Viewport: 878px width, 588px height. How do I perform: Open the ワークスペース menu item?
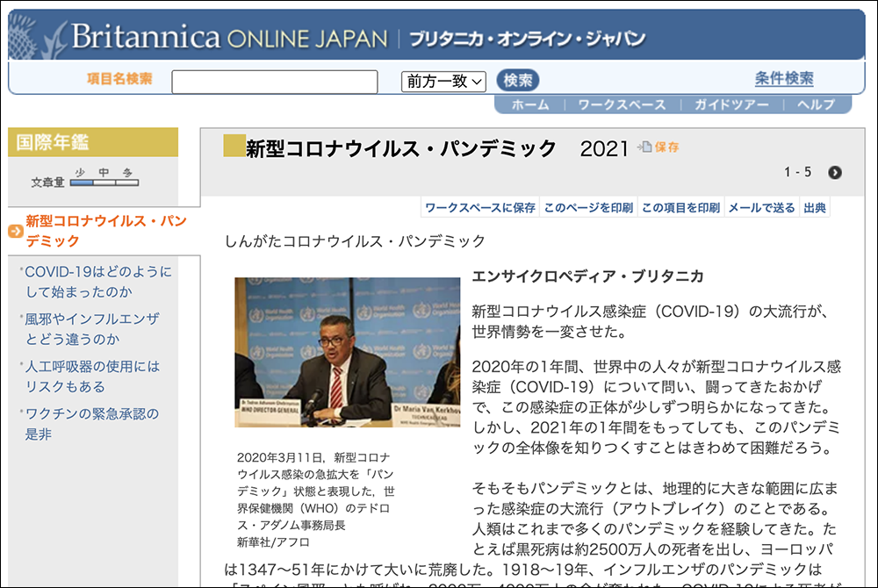pyautogui.click(x=622, y=104)
